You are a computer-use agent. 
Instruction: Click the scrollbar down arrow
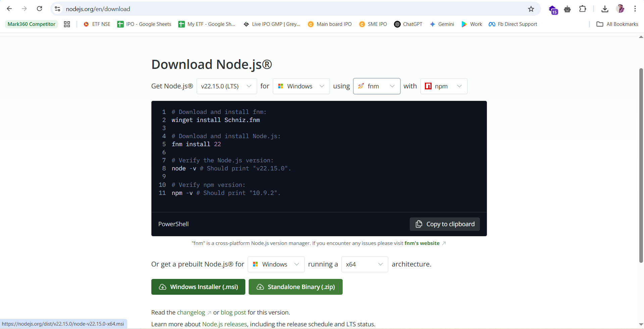click(x=641, y=325)
